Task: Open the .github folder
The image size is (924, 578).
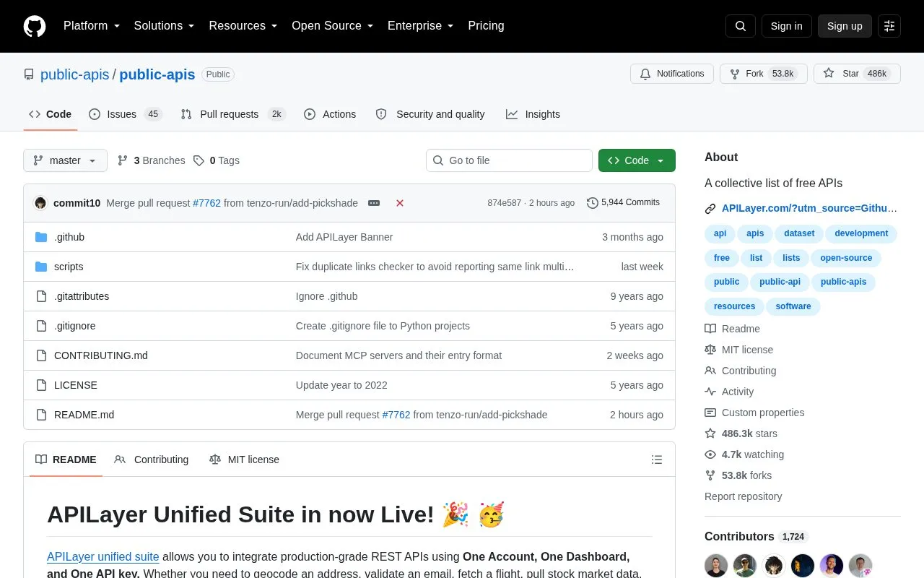Action: [69, 237]
